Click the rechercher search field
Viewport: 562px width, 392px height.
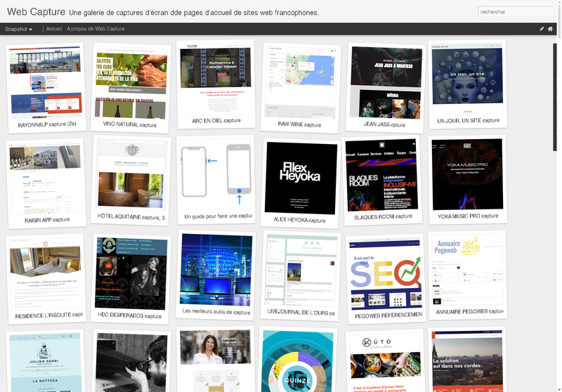pos(515,12)
